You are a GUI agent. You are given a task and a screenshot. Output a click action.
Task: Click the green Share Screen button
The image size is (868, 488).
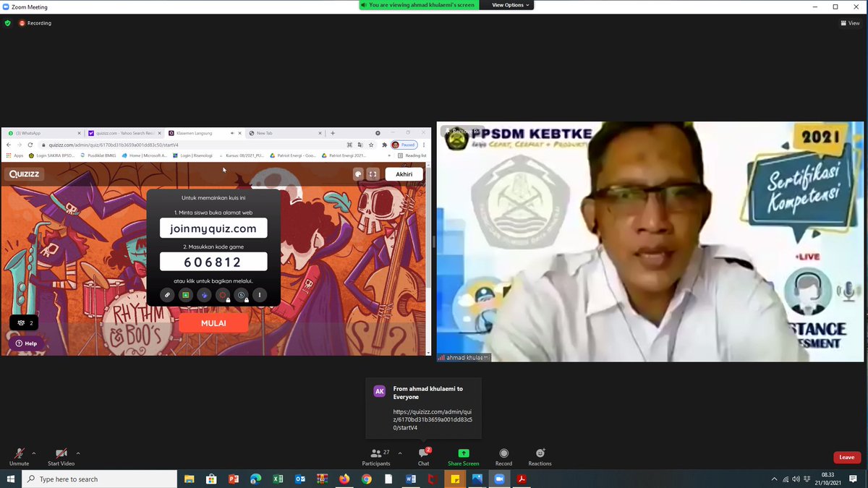coord(464,456)
